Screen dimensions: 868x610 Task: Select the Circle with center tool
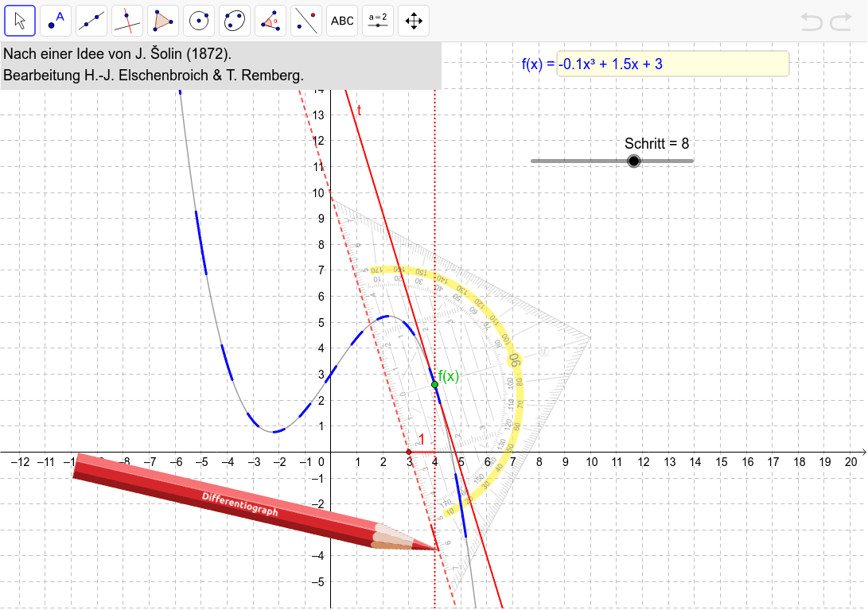199,21
